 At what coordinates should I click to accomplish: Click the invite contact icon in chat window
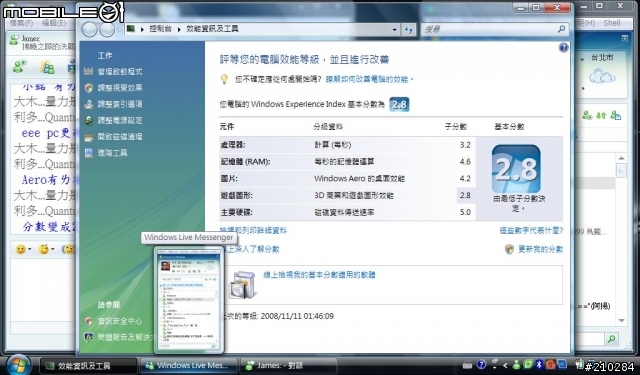20,66
